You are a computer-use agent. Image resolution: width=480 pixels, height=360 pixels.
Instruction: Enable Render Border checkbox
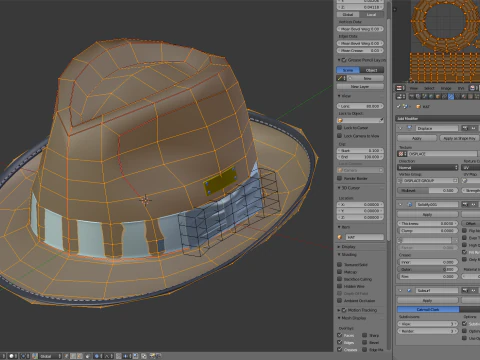point(340,178)
